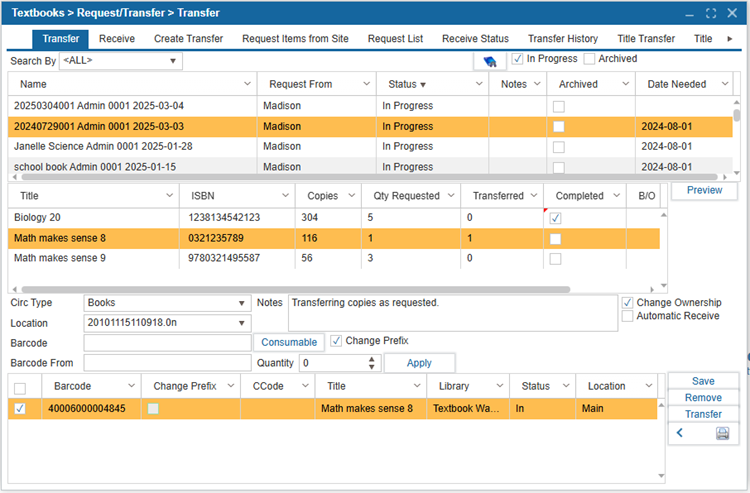750x493 pixels.
Task: Open Status column filter arrow in top grid
Action: (x=479, y=84)
